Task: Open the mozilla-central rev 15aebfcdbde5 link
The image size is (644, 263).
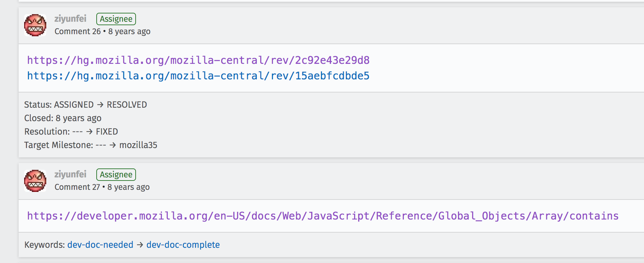Action: pos(198,76)
